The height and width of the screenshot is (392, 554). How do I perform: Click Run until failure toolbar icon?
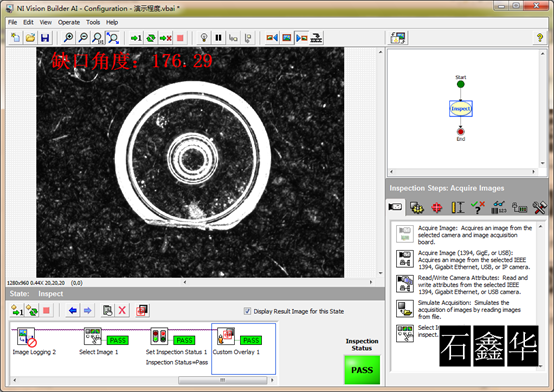tap(165, 38)
